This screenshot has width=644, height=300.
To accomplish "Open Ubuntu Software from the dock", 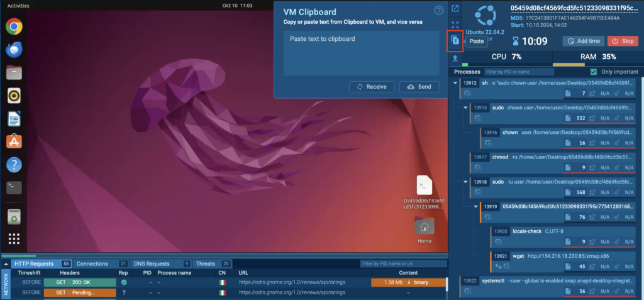I will (x=14, y=142).
